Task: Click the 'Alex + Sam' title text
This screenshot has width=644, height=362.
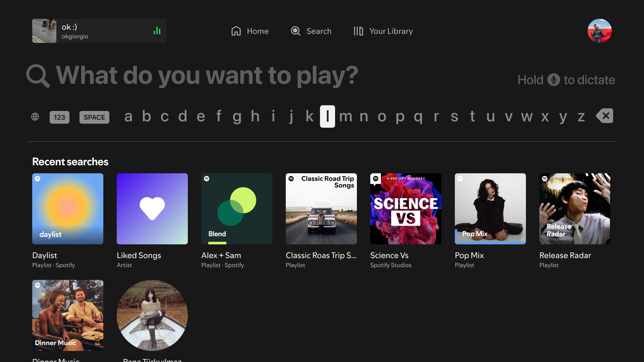Action: point(221,255)
